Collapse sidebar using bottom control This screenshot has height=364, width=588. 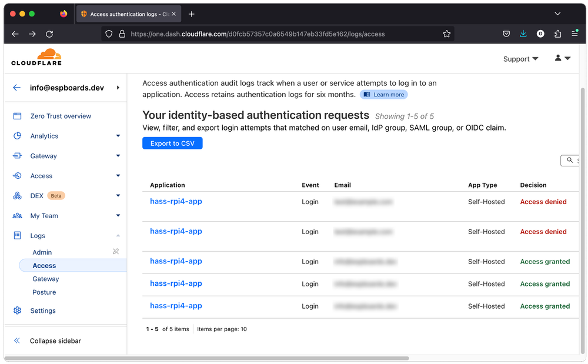coord(55,340)
